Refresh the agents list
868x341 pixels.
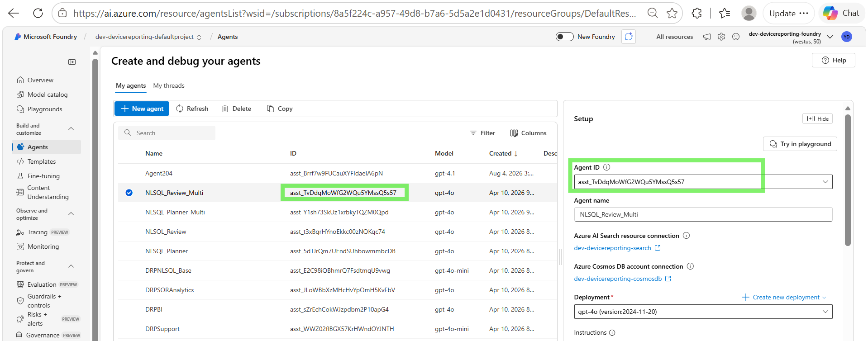[x=192, y=109]
